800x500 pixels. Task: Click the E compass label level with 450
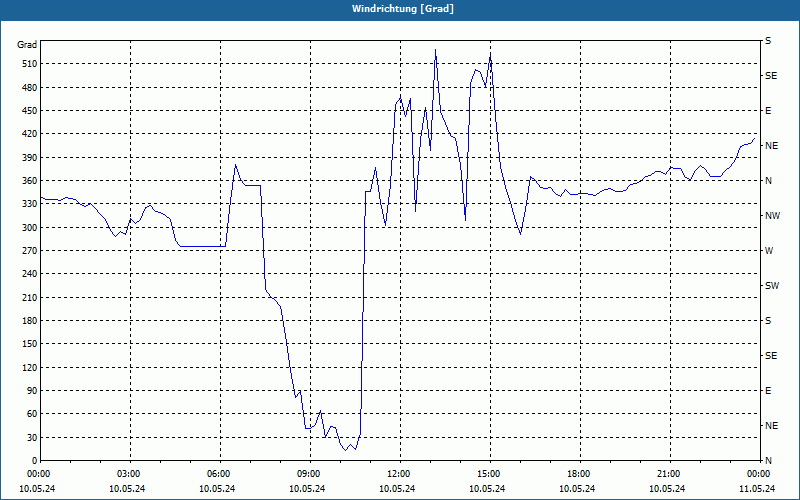[x=768, y=111]
